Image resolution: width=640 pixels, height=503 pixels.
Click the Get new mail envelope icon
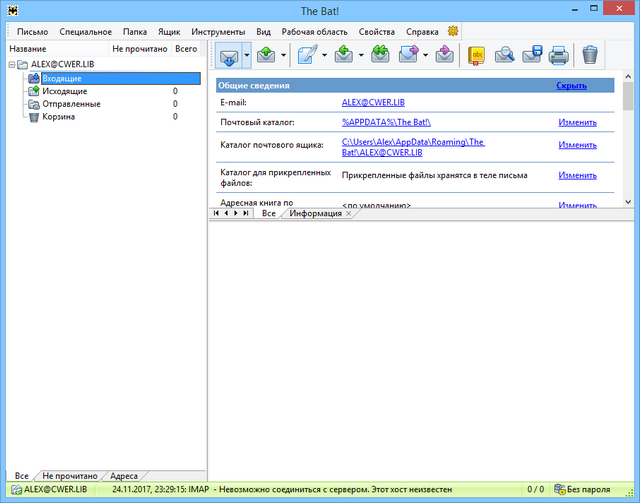tap(229, 54)
